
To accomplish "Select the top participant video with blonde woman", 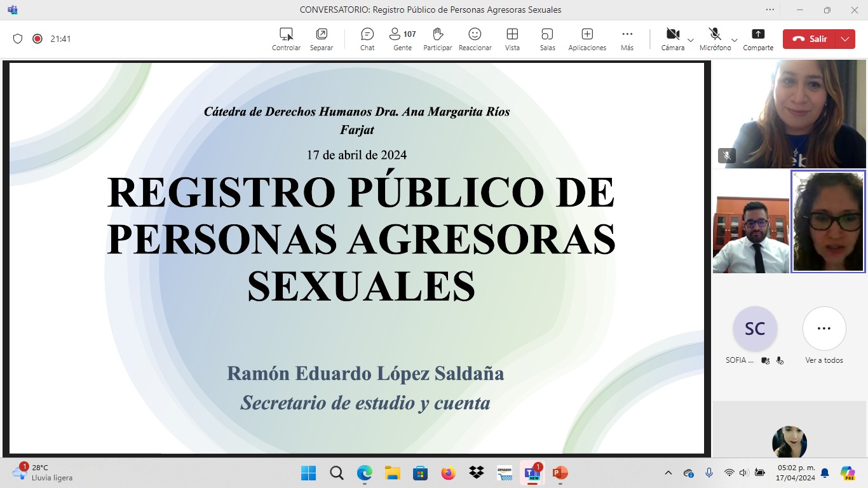I will 789,114.
